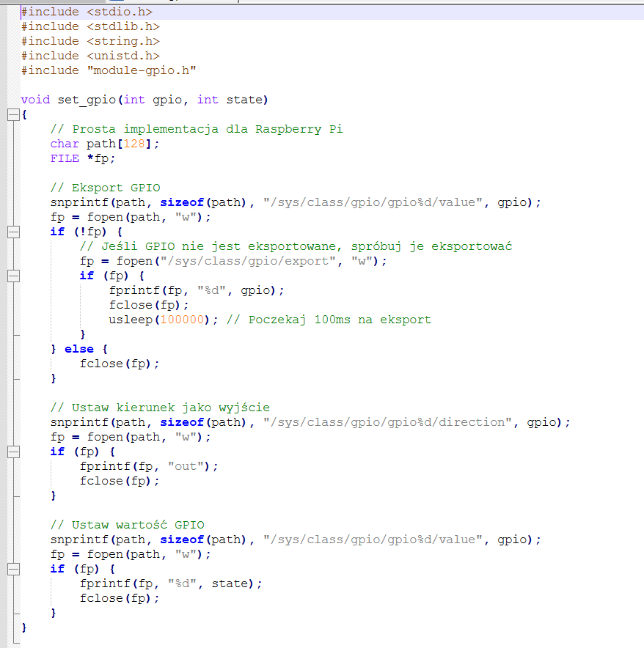Click the "// Eksport GPIO" comment
644x648 pixels.
pyautogui.click(x=105, y=188)
